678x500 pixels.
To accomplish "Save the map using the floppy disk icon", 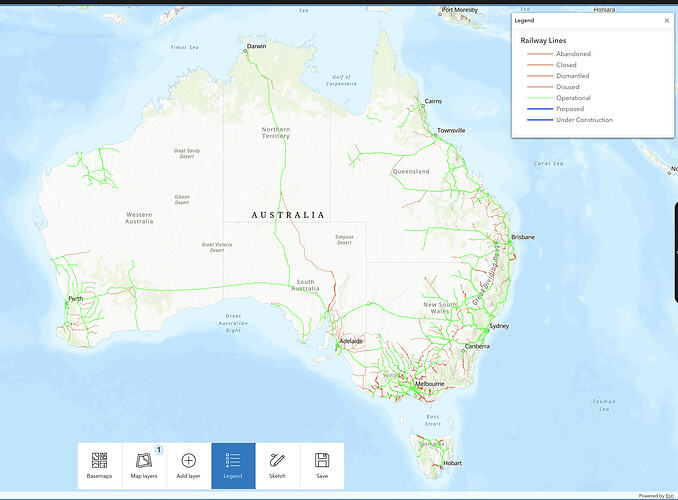I will [x=322, y=460].
